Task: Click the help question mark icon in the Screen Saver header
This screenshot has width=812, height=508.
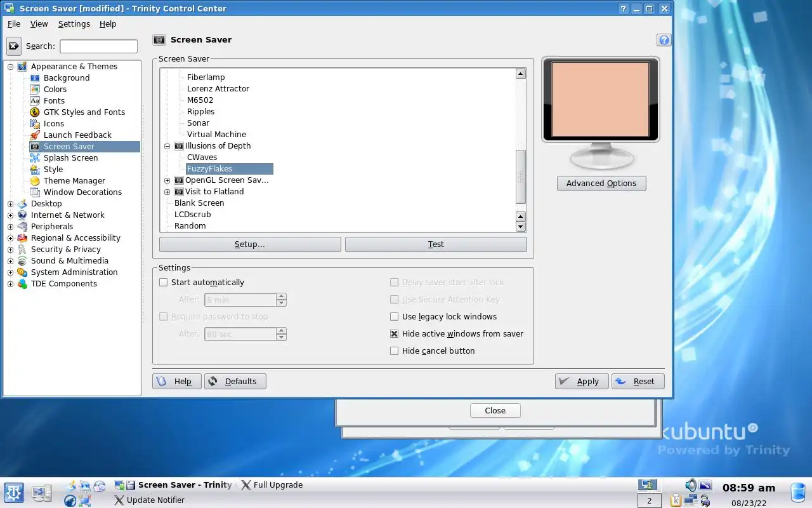Action: [x=664, y=40]
